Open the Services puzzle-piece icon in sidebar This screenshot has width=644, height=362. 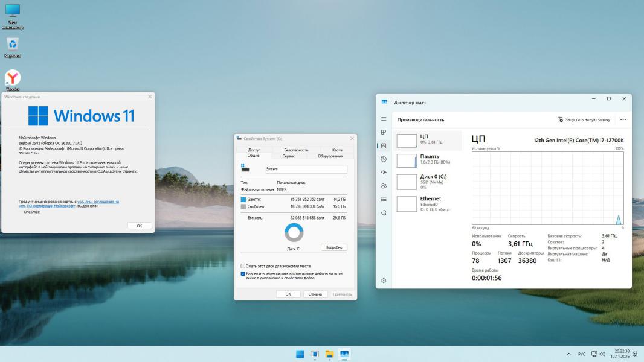(x=384, y=213)
